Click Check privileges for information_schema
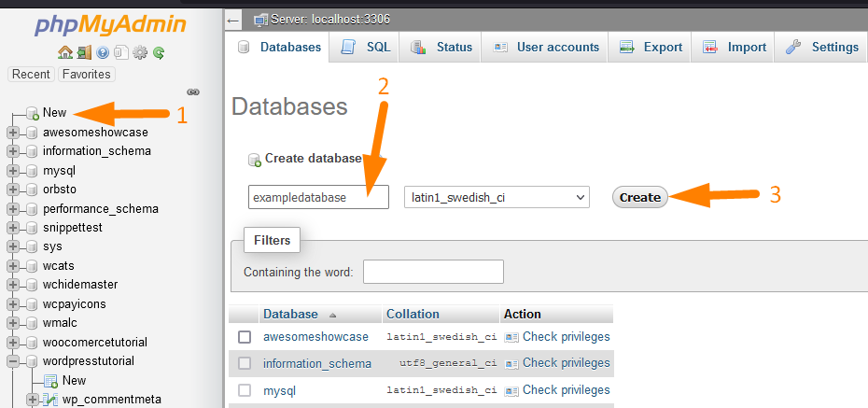 (x=566, y=363)
